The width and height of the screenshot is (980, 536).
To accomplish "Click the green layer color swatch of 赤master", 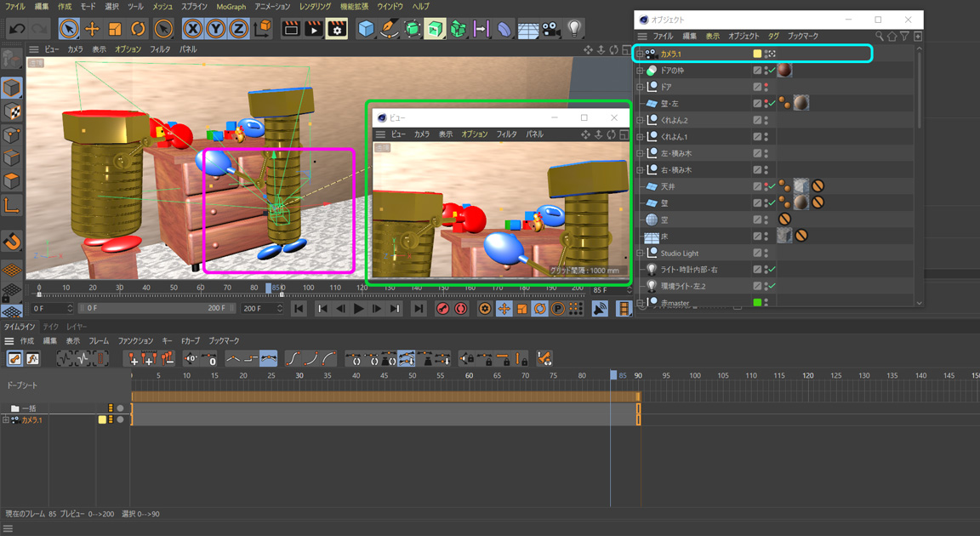I will 757,303.
